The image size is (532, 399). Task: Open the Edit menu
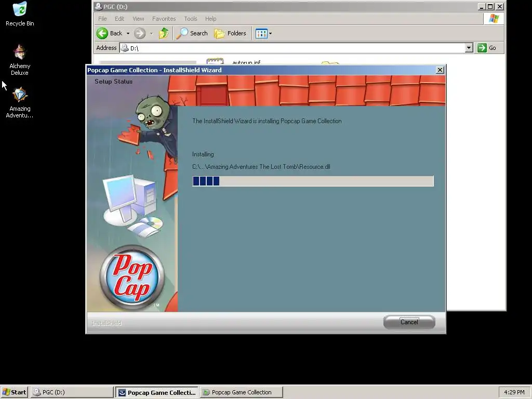(x=119, y=19)
